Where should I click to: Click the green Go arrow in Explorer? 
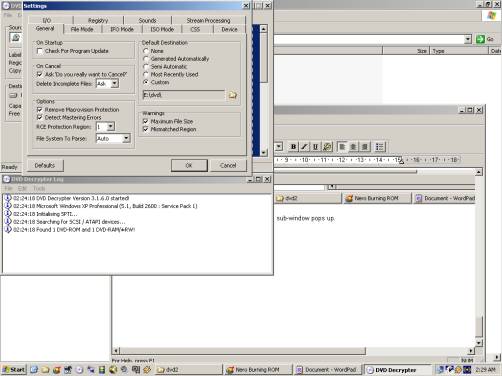pos(480,39)
